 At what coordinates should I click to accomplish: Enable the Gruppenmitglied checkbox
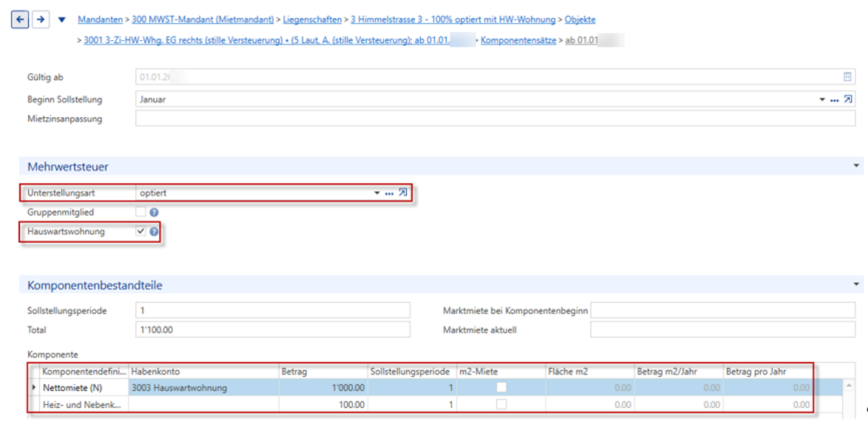point(141,213)
